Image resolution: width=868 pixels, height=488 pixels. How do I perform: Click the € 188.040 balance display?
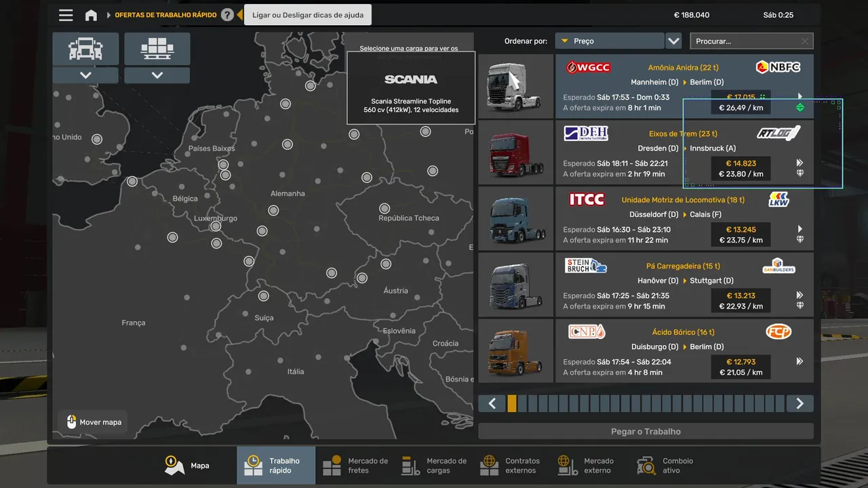tap(692, 15)
